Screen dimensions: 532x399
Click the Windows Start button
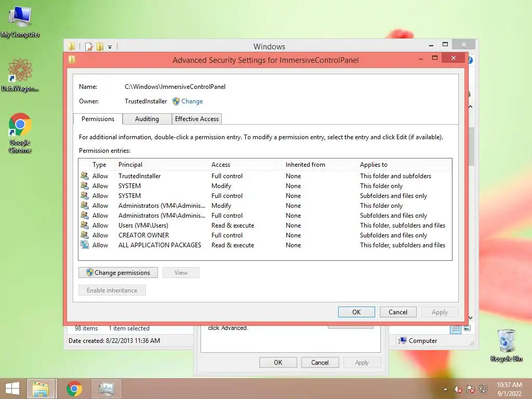pos(12,389)
